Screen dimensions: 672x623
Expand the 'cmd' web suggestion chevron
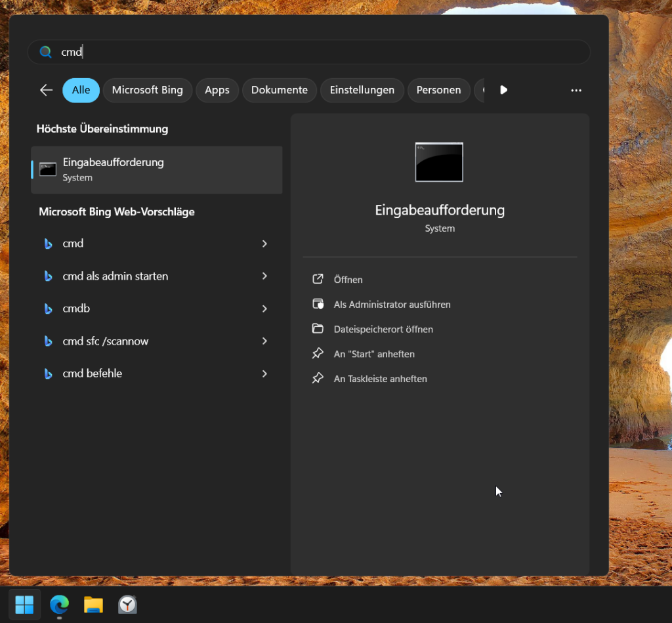pyautogui.click(x=264, y=244)
